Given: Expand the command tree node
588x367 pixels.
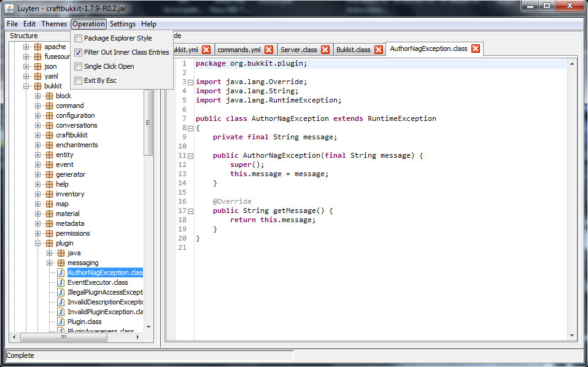Looking at the screenshot, I should [37, 106].
